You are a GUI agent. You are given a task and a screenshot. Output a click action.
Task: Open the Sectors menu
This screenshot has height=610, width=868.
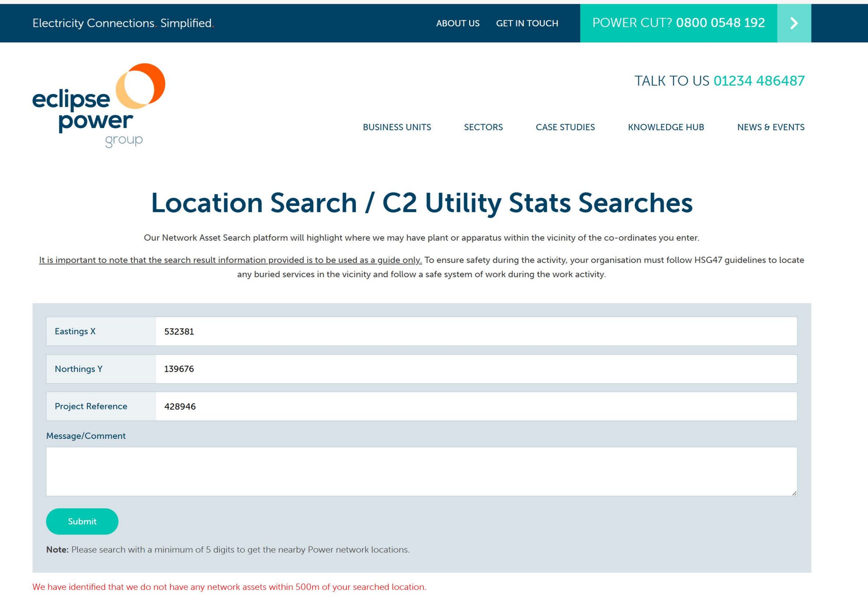point(483,127)
